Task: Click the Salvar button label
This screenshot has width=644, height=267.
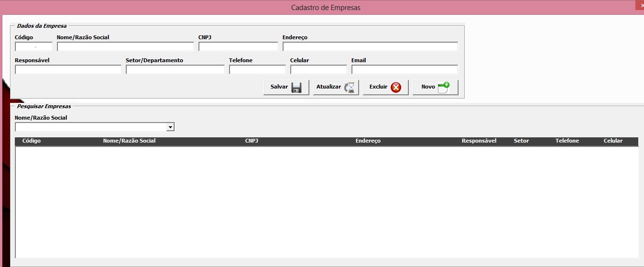Action: tap(279, 87)
